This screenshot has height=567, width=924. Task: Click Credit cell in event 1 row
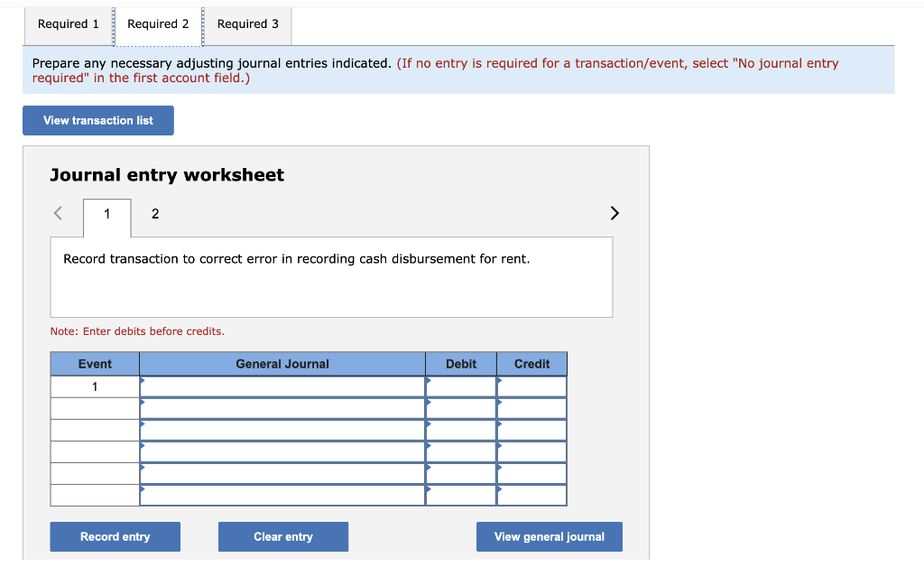532,386
